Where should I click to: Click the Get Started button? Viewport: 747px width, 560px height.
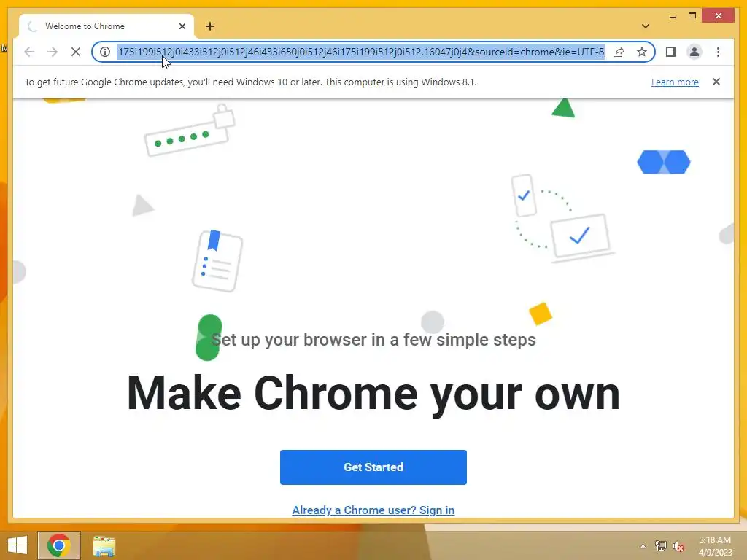[373, 467]
